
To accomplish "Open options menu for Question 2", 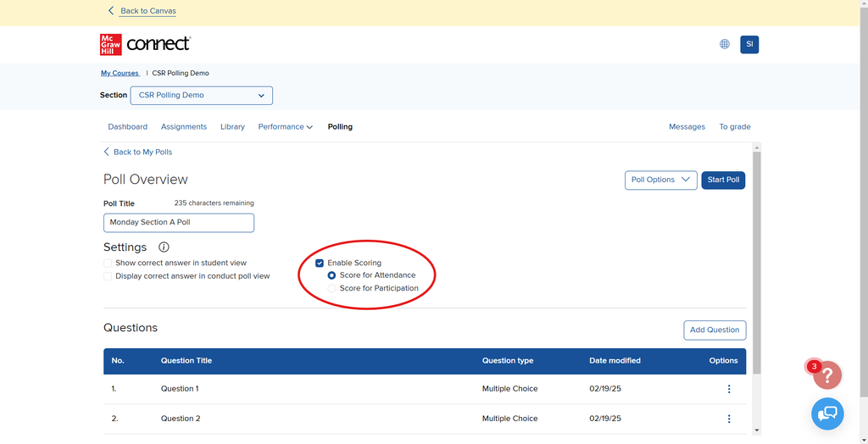I will coord(729,419).
